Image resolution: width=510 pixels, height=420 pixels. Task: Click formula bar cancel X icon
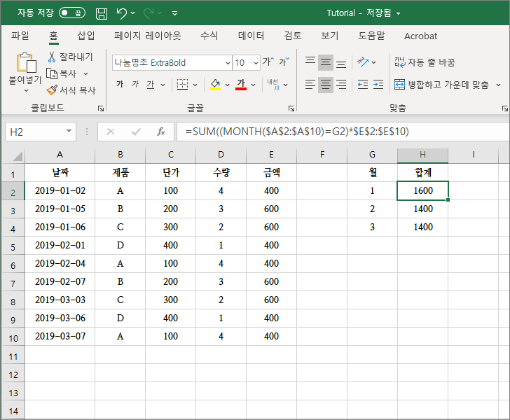(111, 132)
